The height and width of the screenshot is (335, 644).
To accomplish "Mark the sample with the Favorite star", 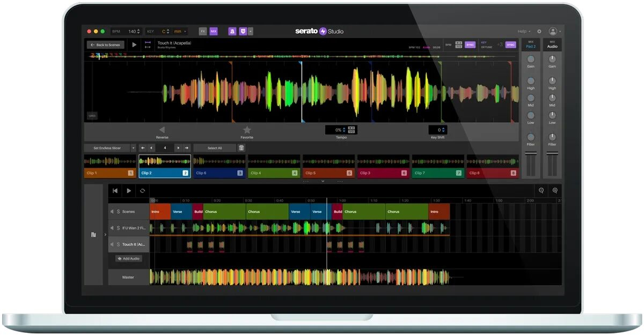I will pos(247,130).
